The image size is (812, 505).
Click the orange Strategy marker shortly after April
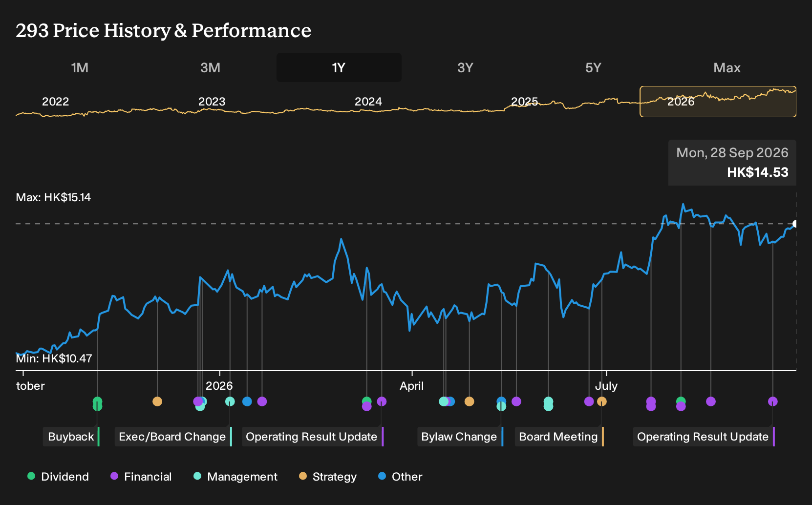(x=469, y=401)
